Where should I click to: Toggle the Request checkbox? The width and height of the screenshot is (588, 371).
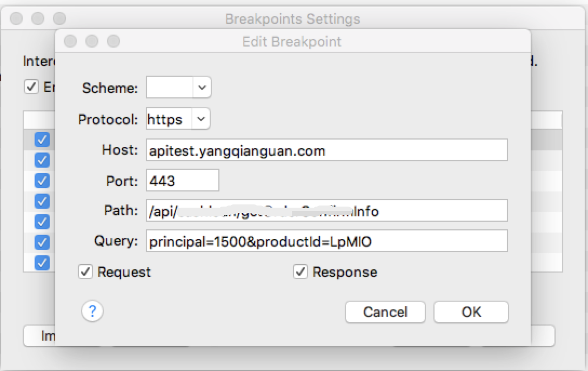pos(85,271)
